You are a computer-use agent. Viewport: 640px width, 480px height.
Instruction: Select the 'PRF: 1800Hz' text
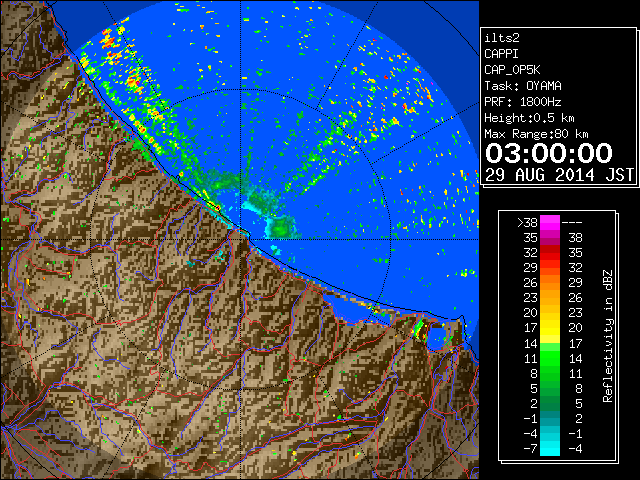click(523, 102)
